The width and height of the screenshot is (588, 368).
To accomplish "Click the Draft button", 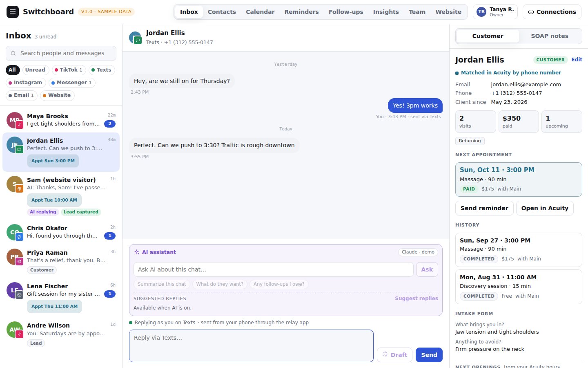I will tap(394, 355).
